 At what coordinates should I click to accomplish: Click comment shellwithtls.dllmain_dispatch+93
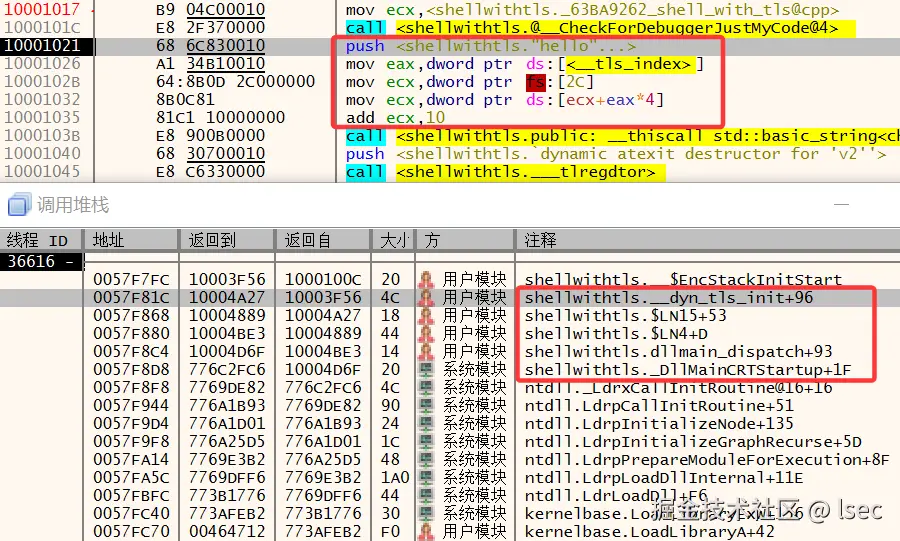click(x=678, y=352)
